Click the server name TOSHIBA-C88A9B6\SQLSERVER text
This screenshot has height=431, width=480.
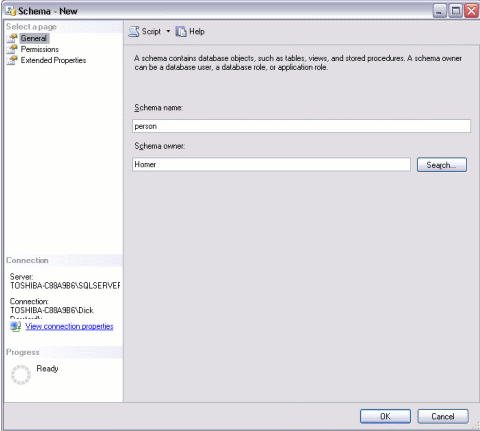pos(65,286)
